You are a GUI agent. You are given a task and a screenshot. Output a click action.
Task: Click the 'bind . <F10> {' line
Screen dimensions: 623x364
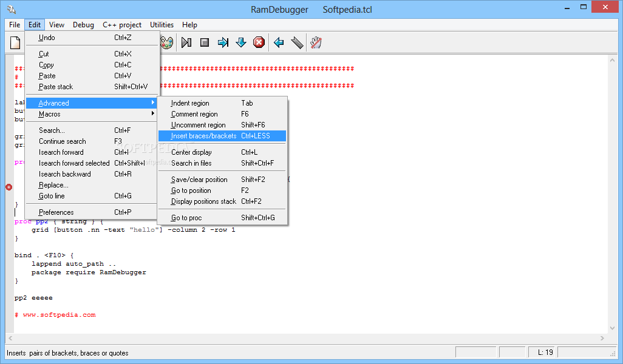pos(44,255)
